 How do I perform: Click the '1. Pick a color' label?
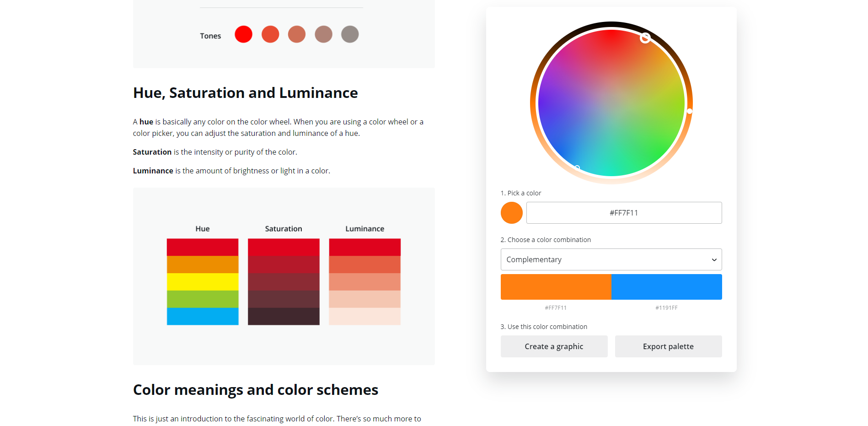pos(521,193)
